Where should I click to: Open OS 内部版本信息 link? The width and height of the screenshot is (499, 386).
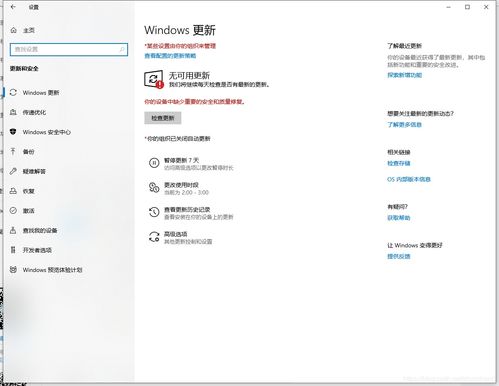pyautogui.click(x=409, y=179)
